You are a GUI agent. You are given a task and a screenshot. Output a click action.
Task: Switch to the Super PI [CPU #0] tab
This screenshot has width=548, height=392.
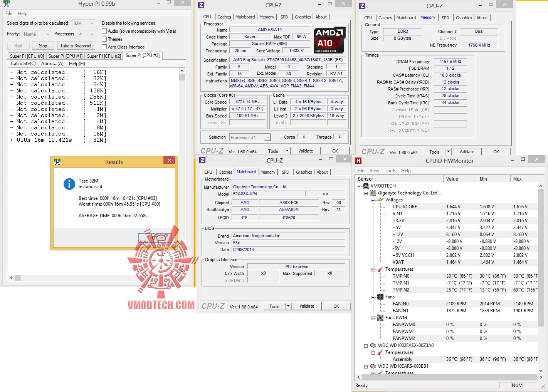(27, 56)
